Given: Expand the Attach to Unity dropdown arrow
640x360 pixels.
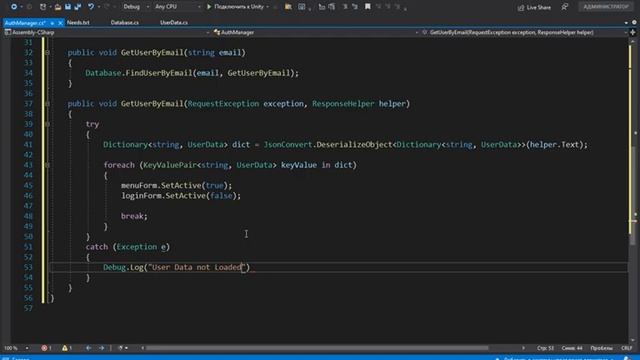Looking at the screenshot, I should click(x=268, y=7).
